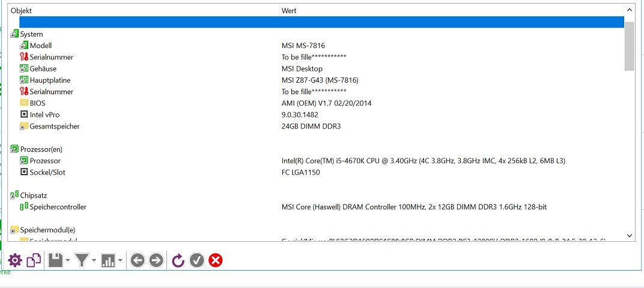Click the vertical scrollbar thumb
Image resolution: width=644 pixels, height=288 pixels.
click(x=629, y=46)
